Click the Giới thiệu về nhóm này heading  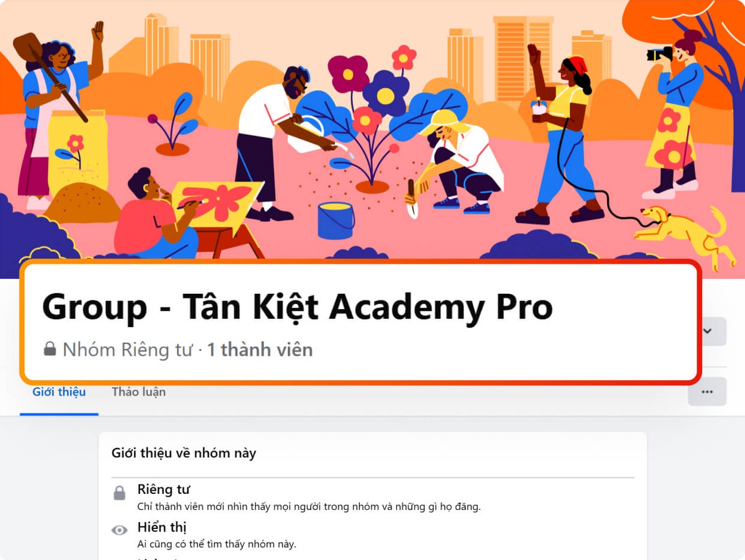(x=184, y=453)
